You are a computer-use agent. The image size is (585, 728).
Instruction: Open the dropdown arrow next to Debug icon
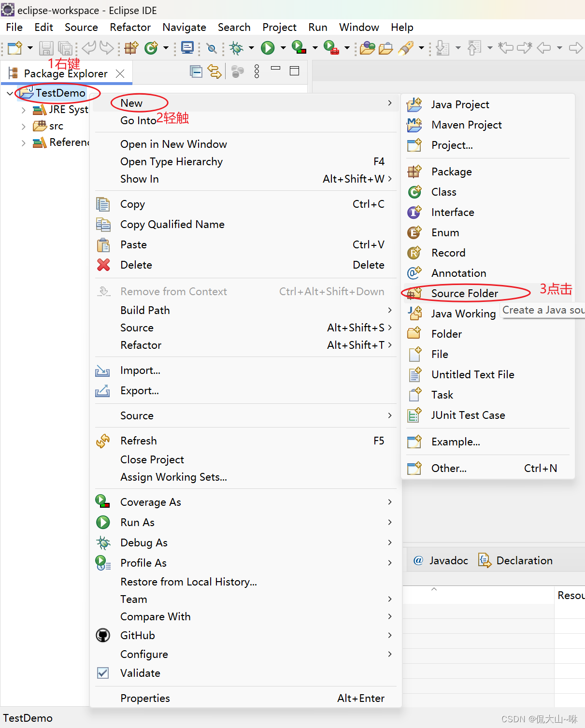(x=251, y=48)
